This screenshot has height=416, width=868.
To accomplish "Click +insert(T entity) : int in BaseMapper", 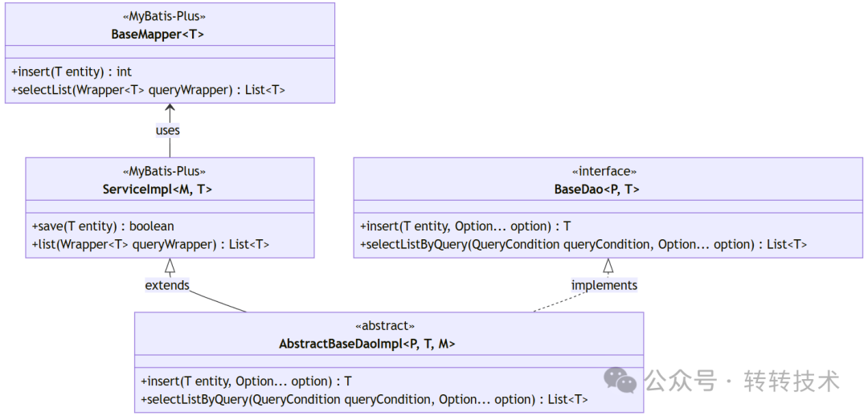I will click(72, 72).
